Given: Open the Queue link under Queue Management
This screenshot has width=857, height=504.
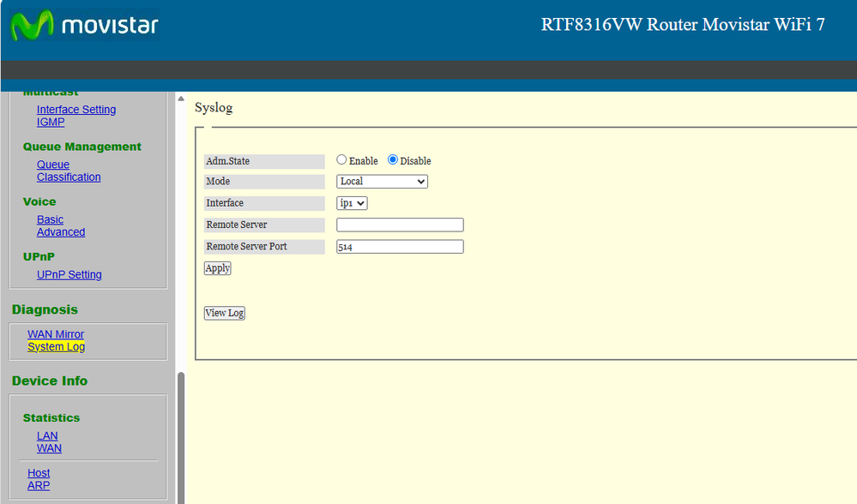Looking at the screenshot, I should coord(53,165).
